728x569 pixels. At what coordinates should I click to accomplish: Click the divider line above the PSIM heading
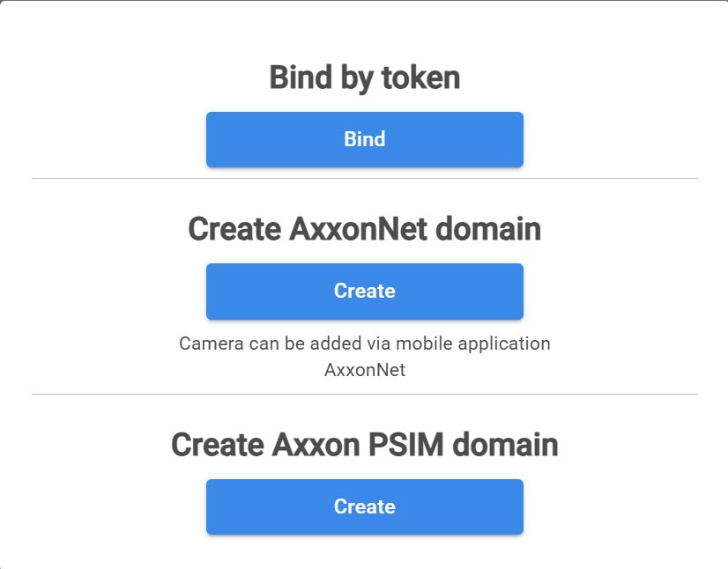364,394
